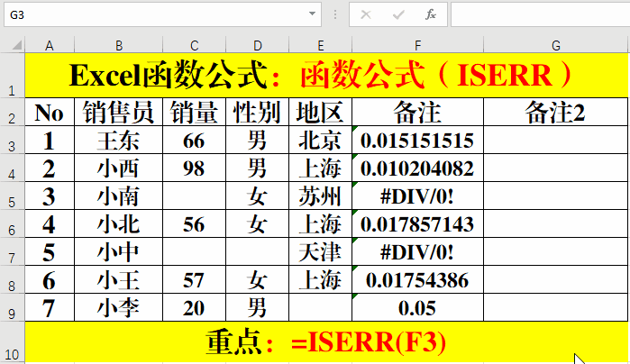The width and height of the screenshot is (630, 364).
Task: Select column C header
Action: pos(194,45)
